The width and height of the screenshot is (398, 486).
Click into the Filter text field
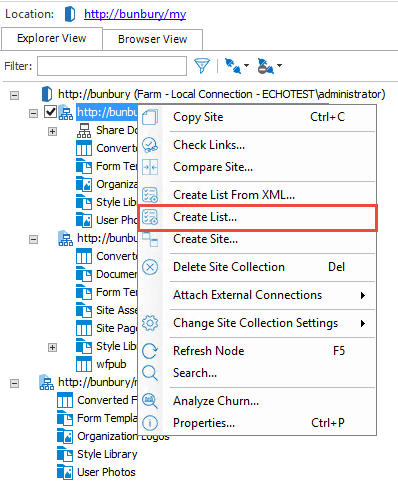112,66
